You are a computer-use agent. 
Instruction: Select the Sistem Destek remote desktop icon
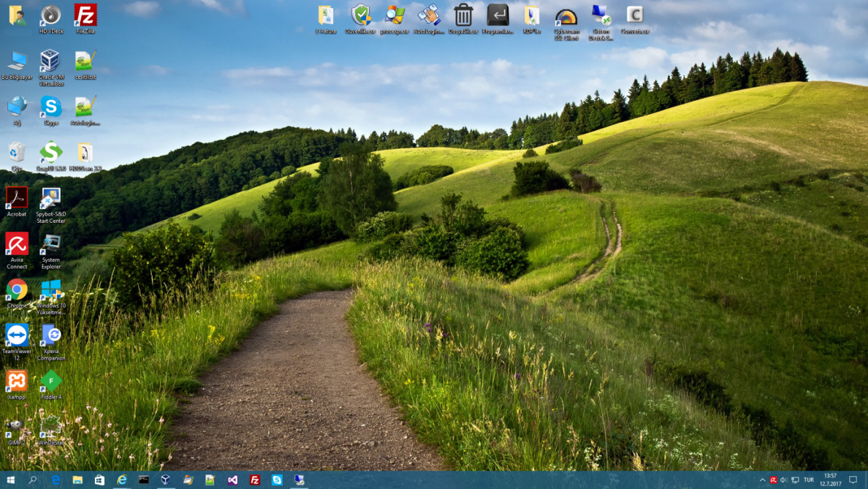(x=601, y=22)
